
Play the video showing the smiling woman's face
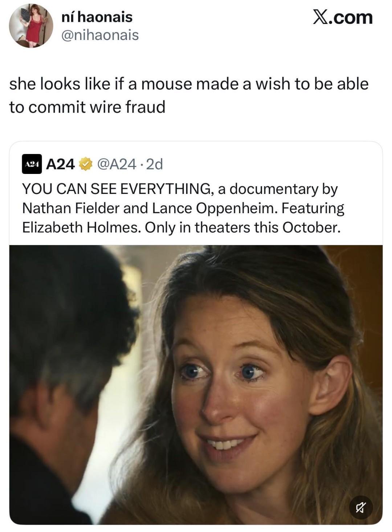(x=196, y=385)
